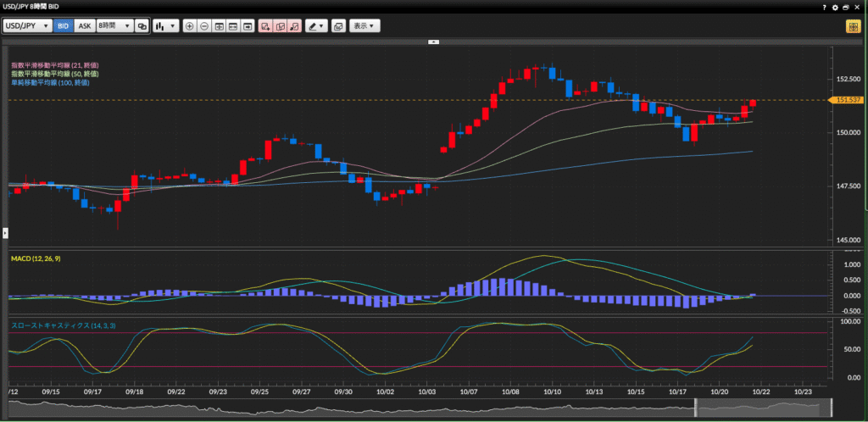Viewport: 868px width, 422px height.
Task: Expand the 8時間 timeframe dropdown
Action: pos(114,26)
